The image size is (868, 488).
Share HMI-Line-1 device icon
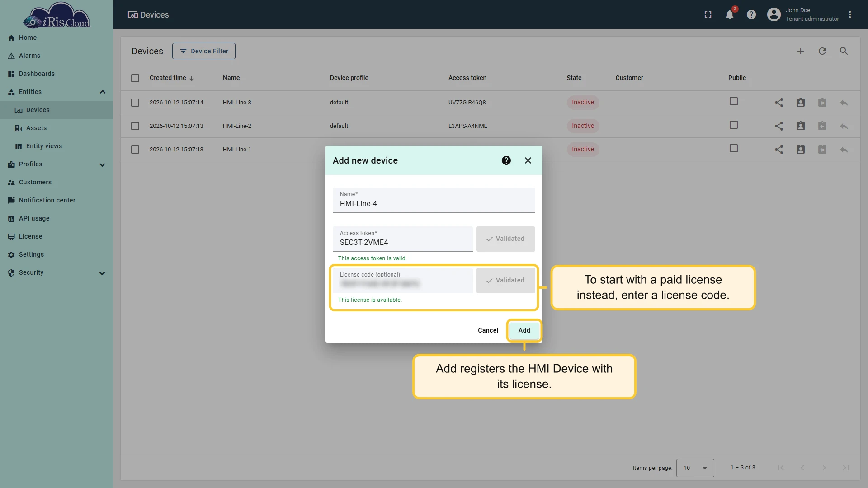point(779,150)
